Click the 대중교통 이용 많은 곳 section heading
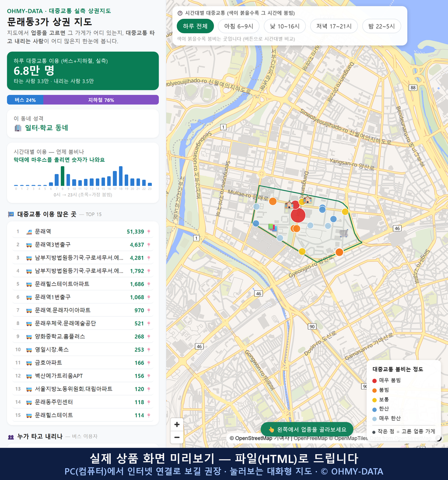Screen dimensions: 448x480 point(46,214)
